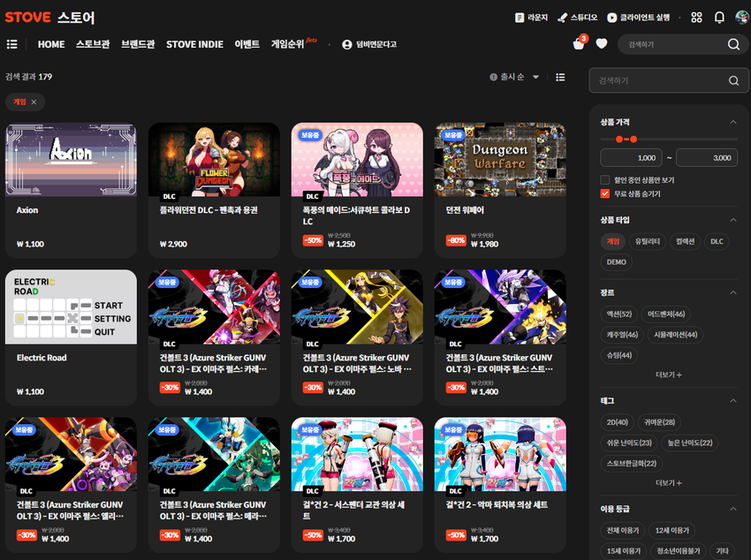This screenshot has width=751, height=560.
Task: Toggle the DLC product type chip
Action: (717, 241)
